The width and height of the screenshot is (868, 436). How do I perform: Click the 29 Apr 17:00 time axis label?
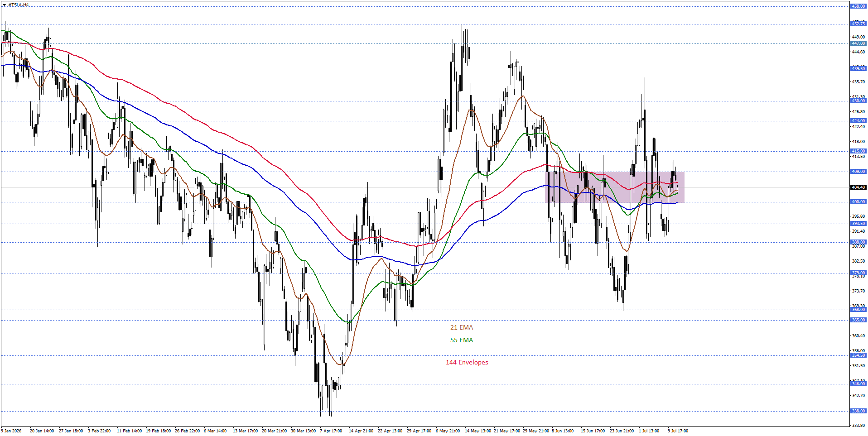click(419, 431)
